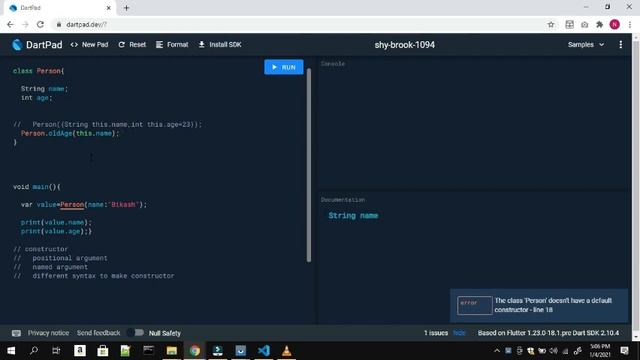640x360 pixels.
Task: Run the code with RUN button
Action: tap(284, 67)
